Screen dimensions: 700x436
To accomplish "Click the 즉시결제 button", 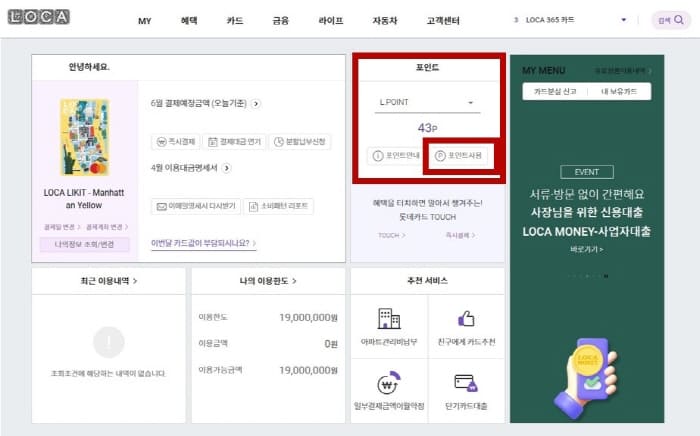I will coord(175,142).
